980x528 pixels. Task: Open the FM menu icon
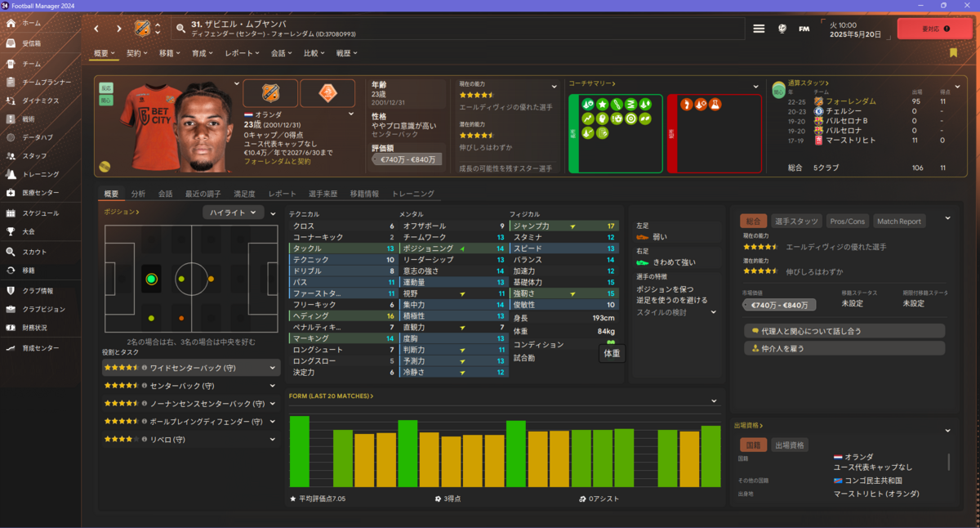(x=804, y=29)
